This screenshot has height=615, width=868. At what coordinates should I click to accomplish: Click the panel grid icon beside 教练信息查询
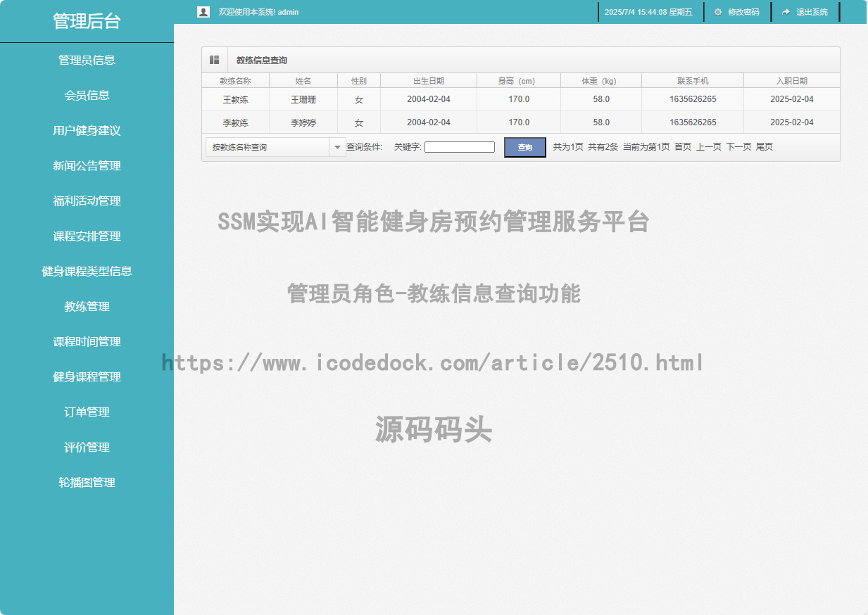[215, 60]
